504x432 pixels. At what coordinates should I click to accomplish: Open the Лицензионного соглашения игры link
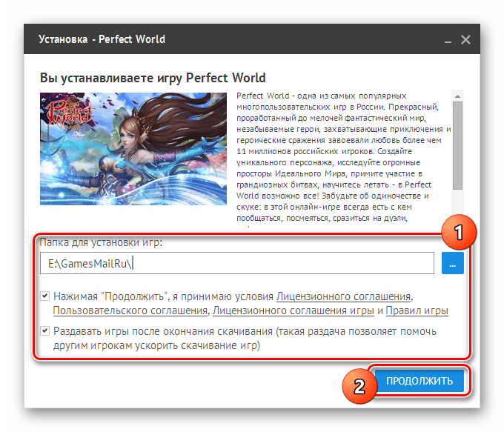click(294, 310)
